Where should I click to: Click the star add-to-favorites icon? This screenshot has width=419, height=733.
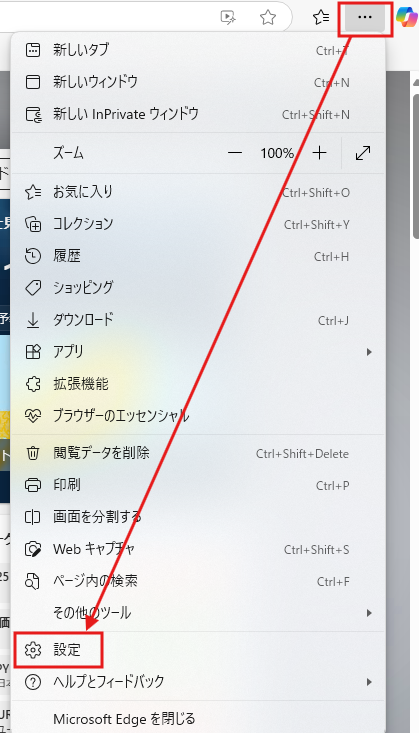(x=268, y=18)
